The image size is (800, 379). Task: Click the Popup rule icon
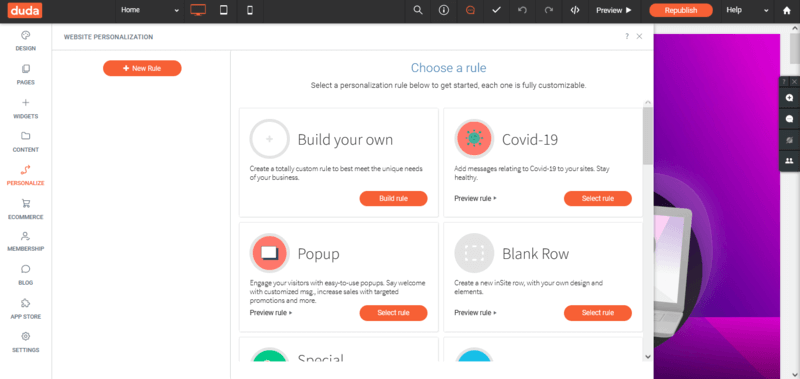pos(269,253)
